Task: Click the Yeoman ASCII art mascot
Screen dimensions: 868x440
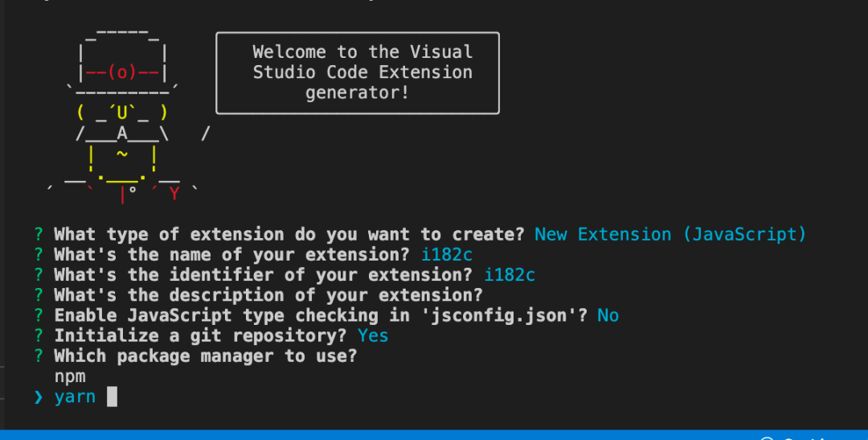Action: [127, 115]
